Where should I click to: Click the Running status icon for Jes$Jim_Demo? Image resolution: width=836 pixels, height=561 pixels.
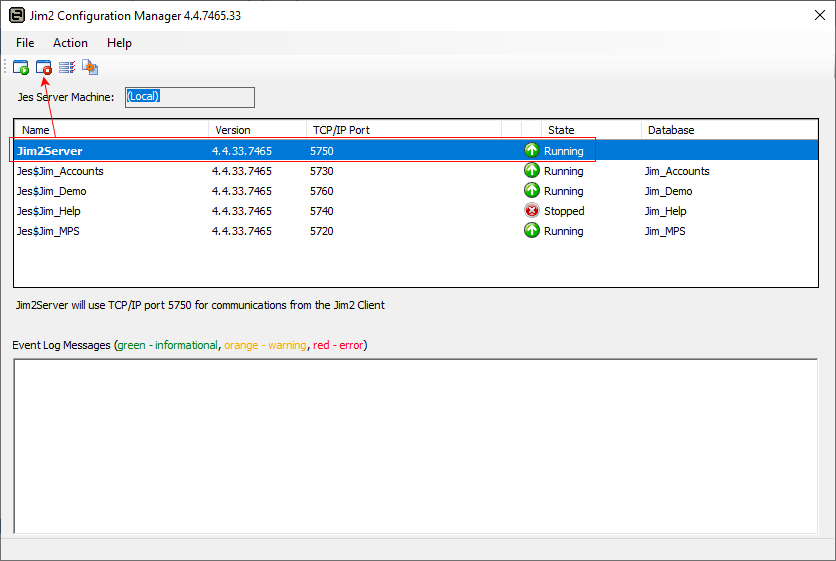coord(532,191)
